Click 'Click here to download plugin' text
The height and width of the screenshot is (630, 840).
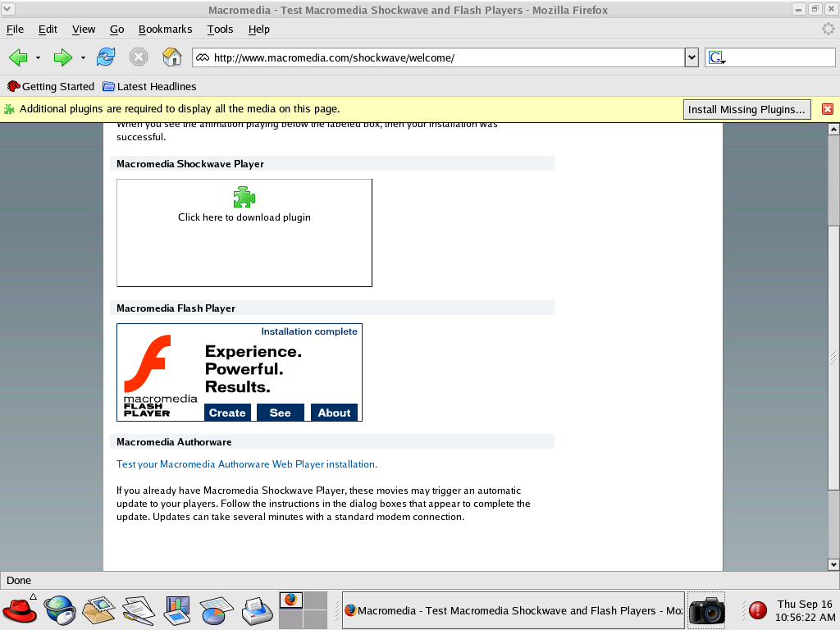pyautogui.click(x=244, y=217)
